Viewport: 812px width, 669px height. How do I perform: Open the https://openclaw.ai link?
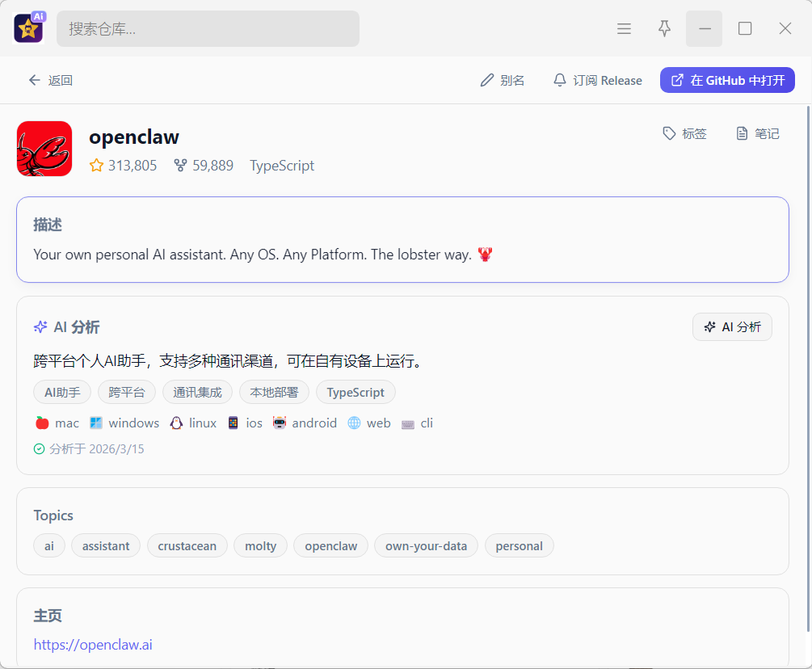click(x=93, y=645)
